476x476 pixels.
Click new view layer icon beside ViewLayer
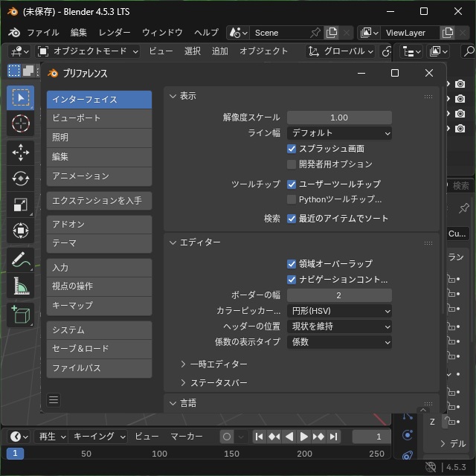(x=448, y=33)
